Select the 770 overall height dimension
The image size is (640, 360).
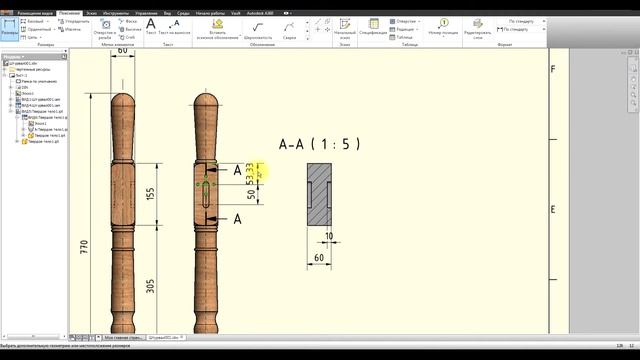[84, 247]
